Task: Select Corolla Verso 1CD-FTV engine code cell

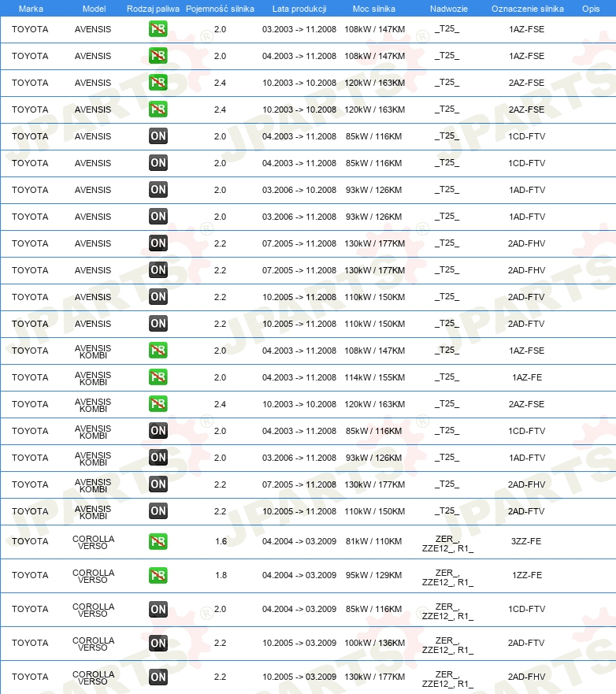Action: click(527, 609)
